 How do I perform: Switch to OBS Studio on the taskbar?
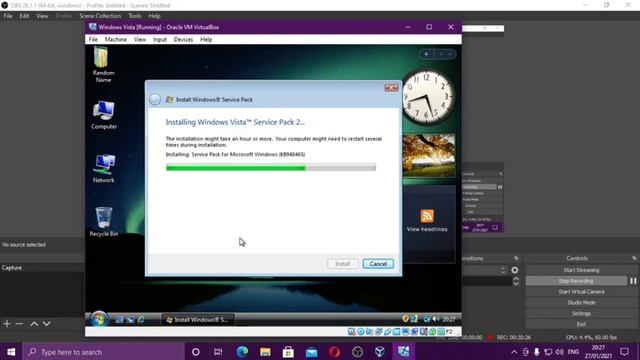[358, 352]
